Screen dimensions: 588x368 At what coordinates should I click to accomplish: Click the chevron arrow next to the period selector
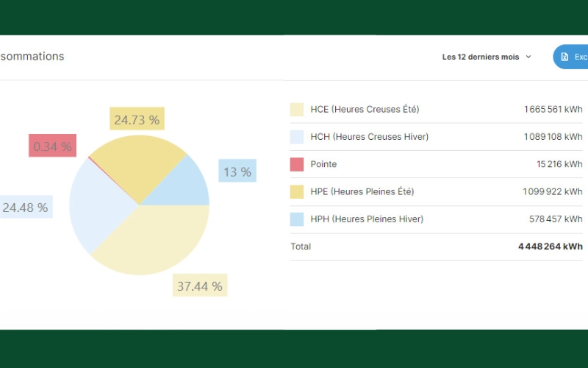(x=528, y=57)
